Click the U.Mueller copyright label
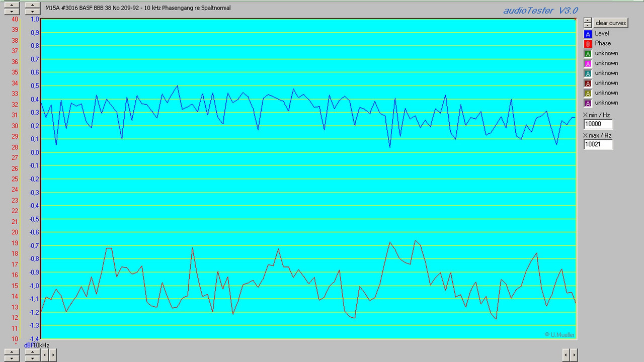Screen dimensions: 644x362 click(560, 334)
